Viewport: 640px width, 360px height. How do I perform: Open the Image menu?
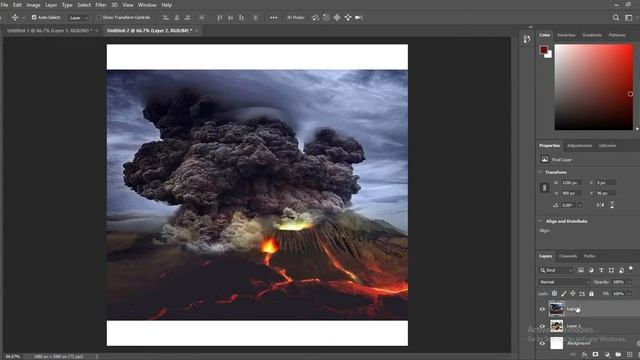[x=33, y=5]
